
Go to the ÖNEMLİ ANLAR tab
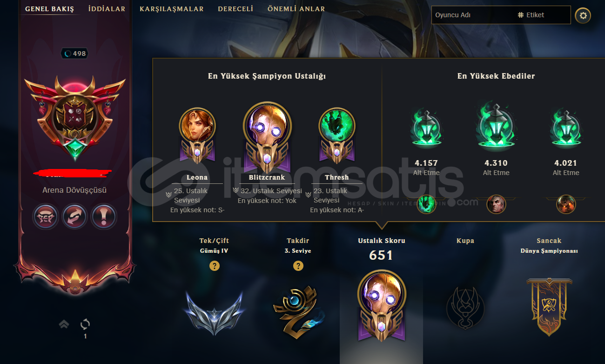click(296, 9)
